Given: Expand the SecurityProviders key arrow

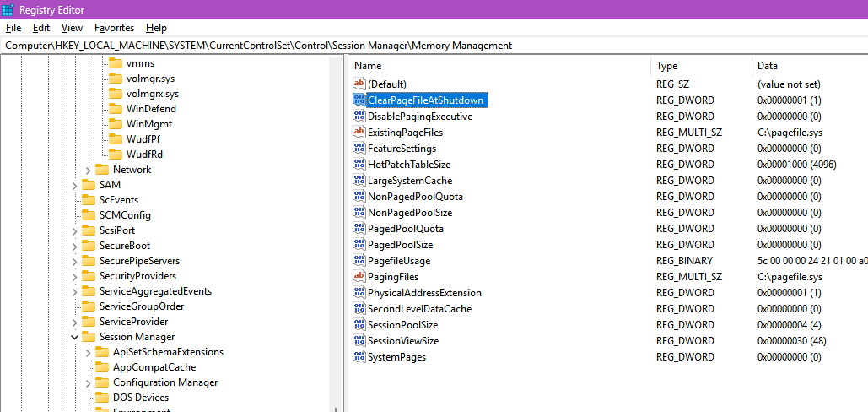Looking at the screenshot, I should click(75, 276).
